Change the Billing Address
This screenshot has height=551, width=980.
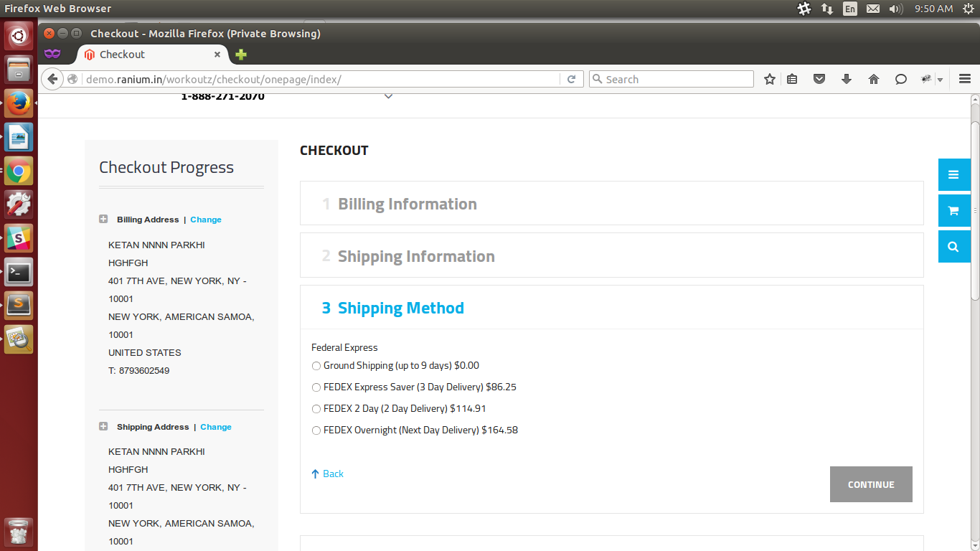(206, 220)
